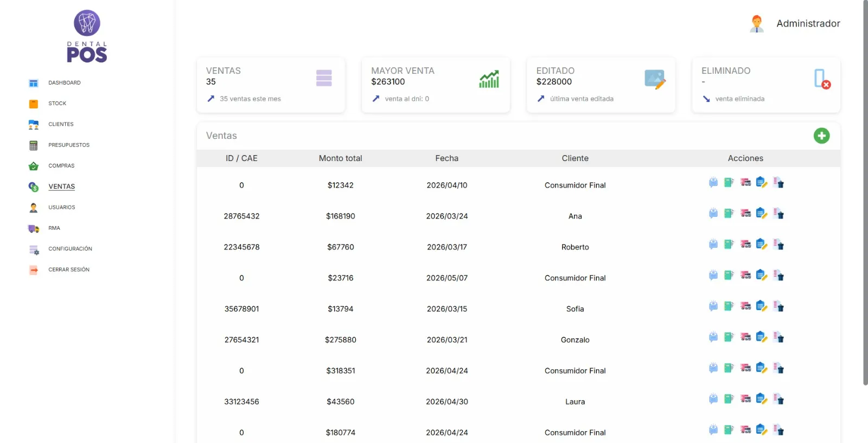Open the green notebook icon for the $318351 sale
The image size is (868, 443).
pos(729,368)
